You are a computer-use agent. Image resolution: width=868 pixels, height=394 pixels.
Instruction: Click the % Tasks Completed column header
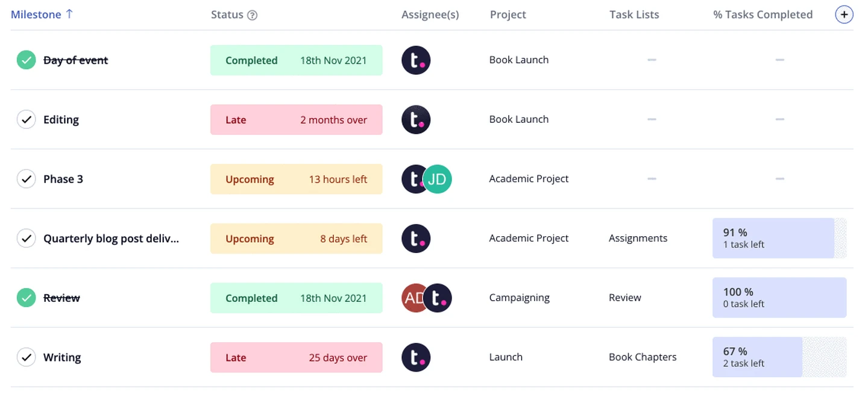(763, 14)
